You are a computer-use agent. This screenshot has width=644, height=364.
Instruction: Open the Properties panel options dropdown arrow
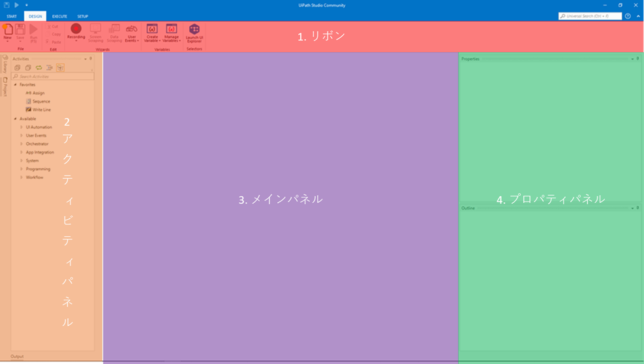point(632,59)
